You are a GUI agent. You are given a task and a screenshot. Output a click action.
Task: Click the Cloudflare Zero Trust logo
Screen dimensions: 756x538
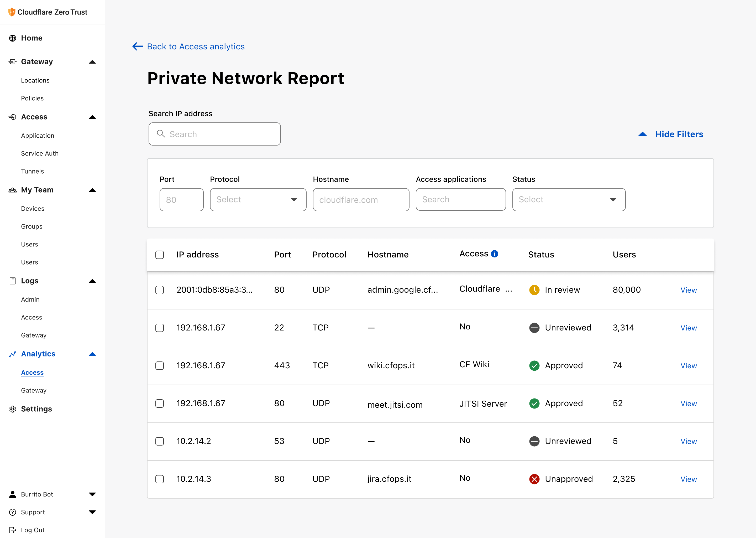pos(46,12)
